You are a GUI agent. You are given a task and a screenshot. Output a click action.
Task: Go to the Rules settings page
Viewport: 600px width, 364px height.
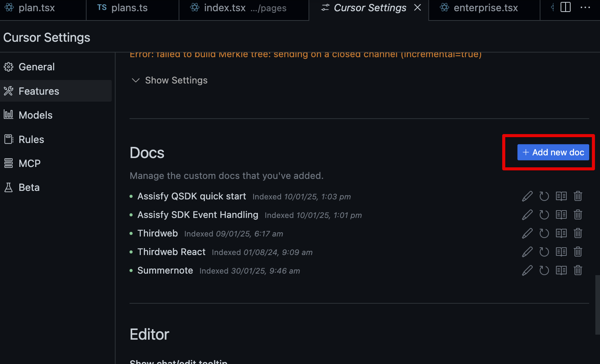[x=31, y=139]
